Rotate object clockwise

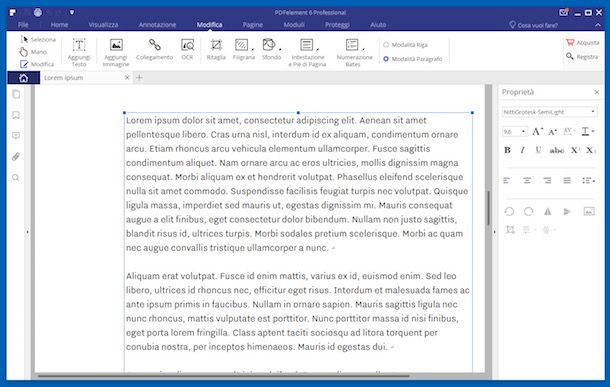tap(528, 212)
